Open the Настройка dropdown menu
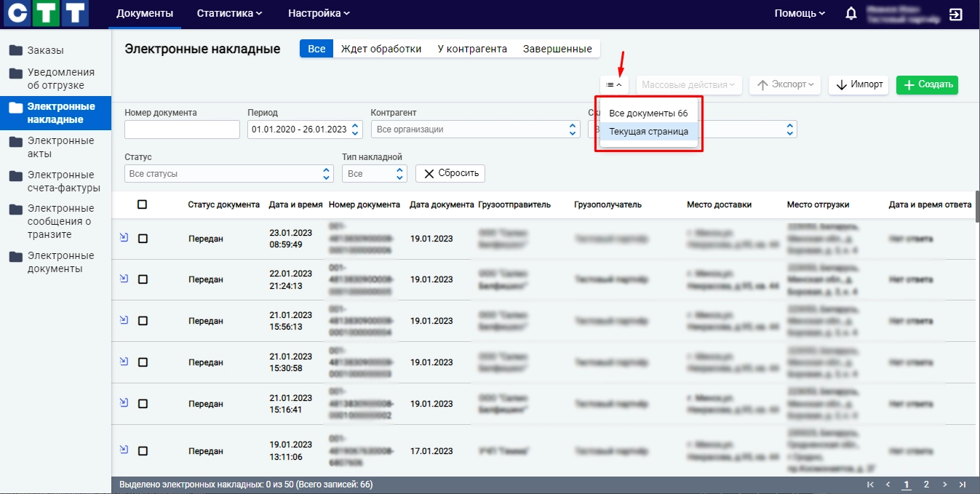Viewport: 980px width, 494px height. 319,13
